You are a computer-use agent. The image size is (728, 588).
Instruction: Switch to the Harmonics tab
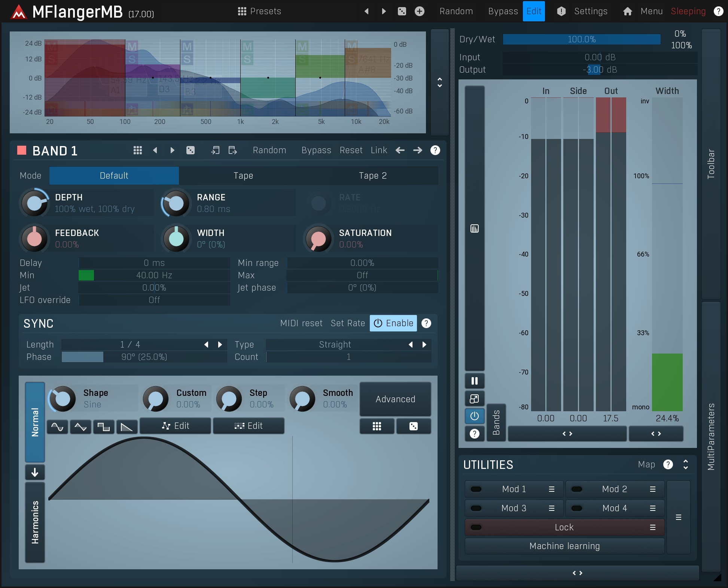pyautogui.click(x=35, y=522)
